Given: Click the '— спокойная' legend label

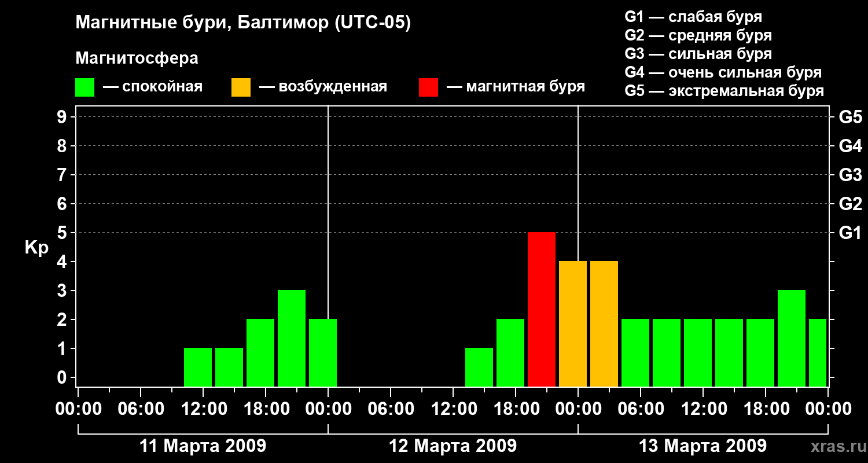Looking at the screenshot, I should [153, 87].
